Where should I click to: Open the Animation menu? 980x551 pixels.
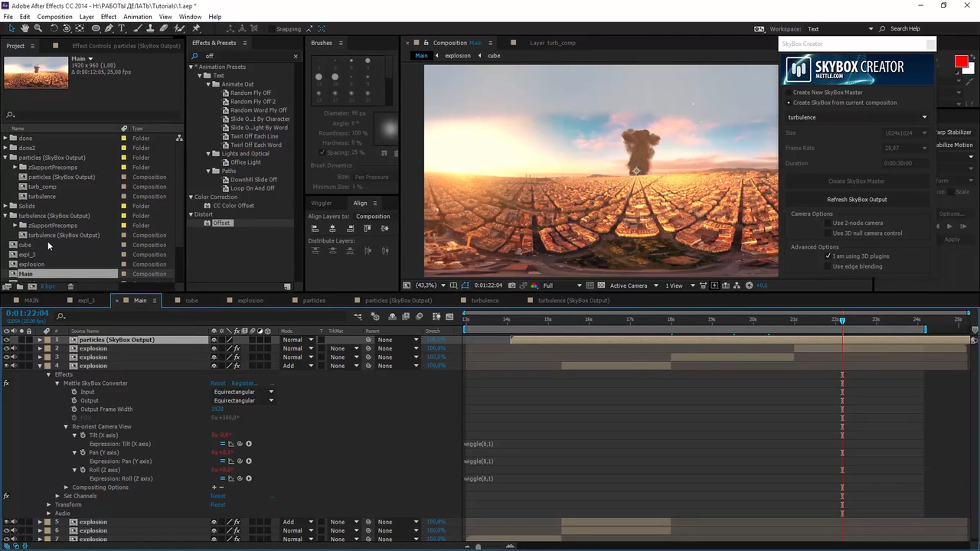point(138,17)
